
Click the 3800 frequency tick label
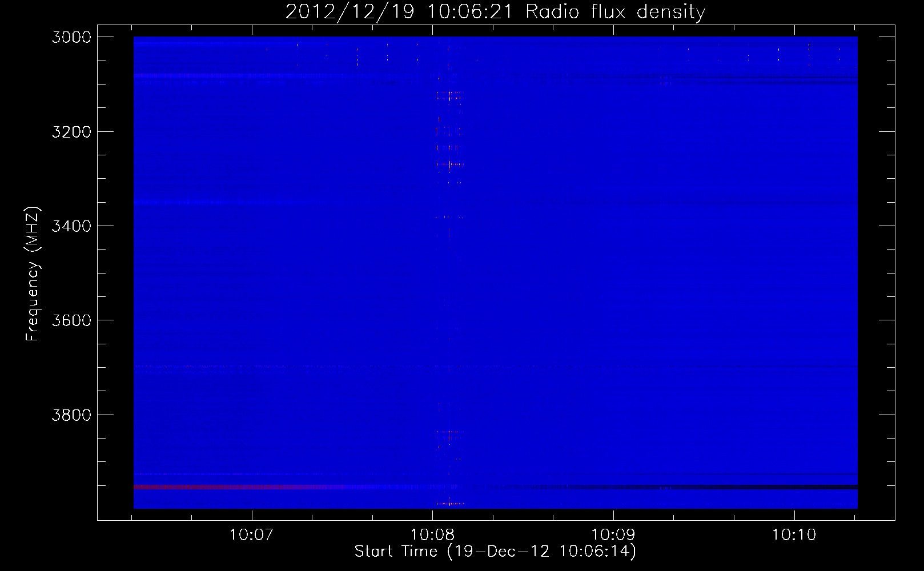(x=71, y=415)
